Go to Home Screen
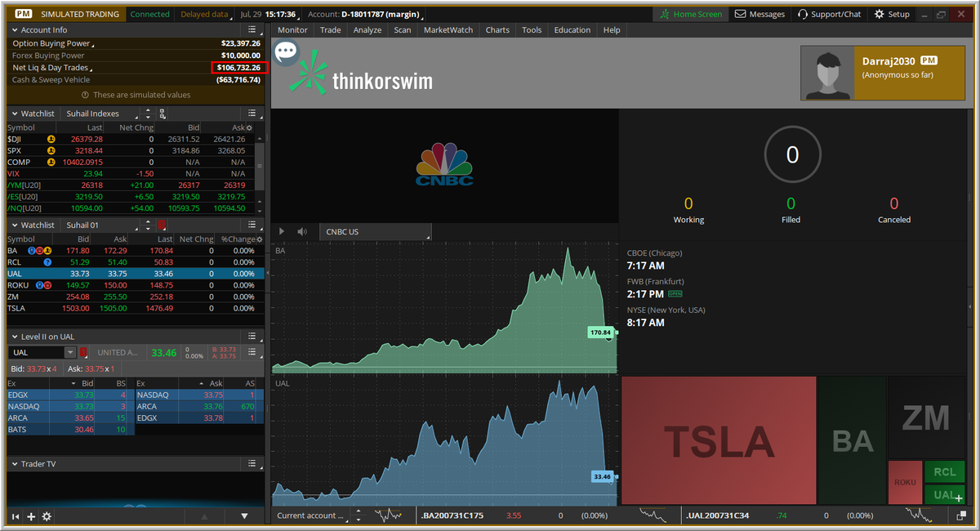This screenshot has width=980, height=531. pos(691,14)
